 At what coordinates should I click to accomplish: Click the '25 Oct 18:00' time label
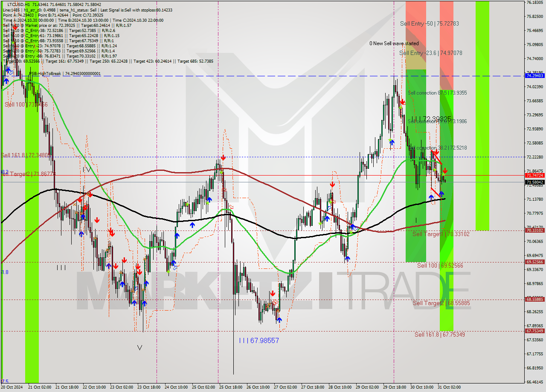coord(231,387)
